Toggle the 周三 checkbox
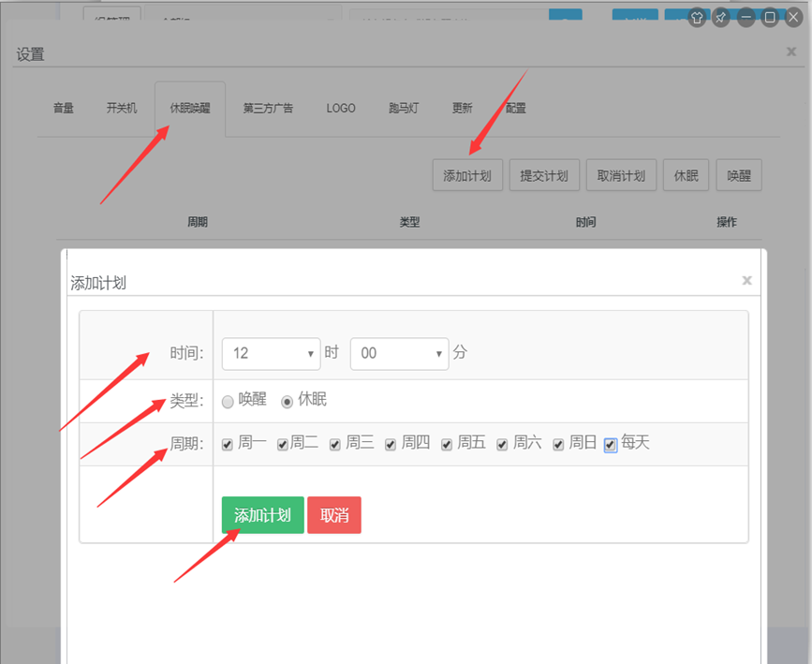Image resolution: width=812 pixels, height=664 pixels. 335,444
